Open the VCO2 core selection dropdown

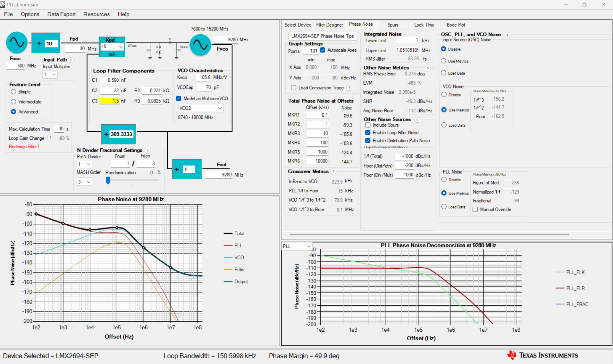tap(201, 108)
